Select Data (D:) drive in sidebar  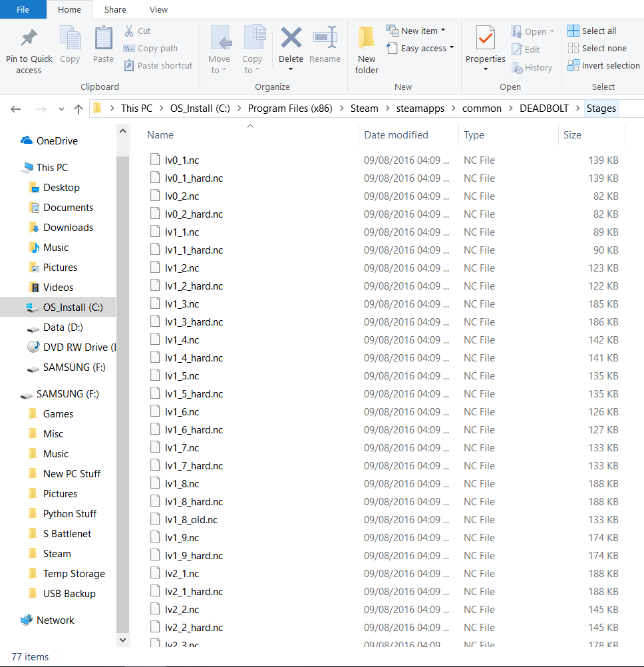(55, 328)
